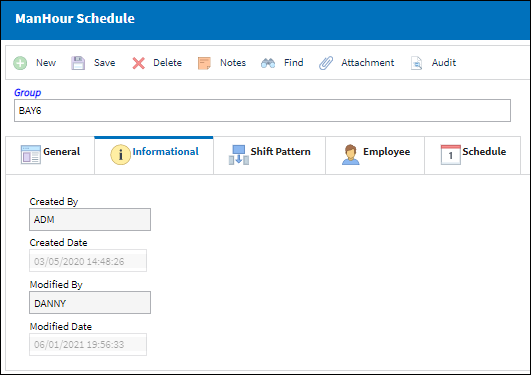The width and height of the screenshot is (531, 375).
Task: Click the Delete button label
Action: coord(168,63)
